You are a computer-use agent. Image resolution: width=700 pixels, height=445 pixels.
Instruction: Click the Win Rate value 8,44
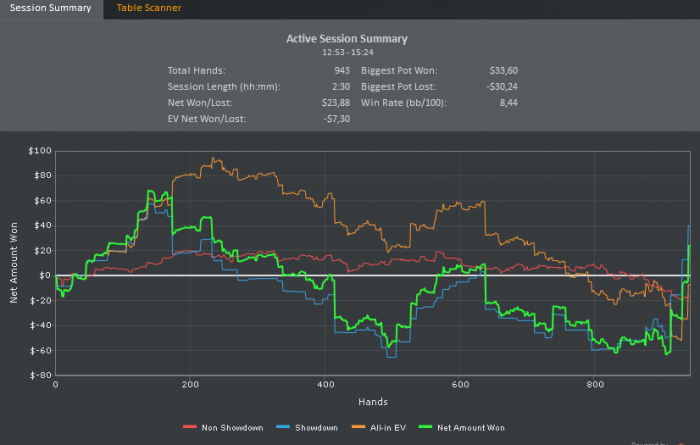[x=507, y=103]
